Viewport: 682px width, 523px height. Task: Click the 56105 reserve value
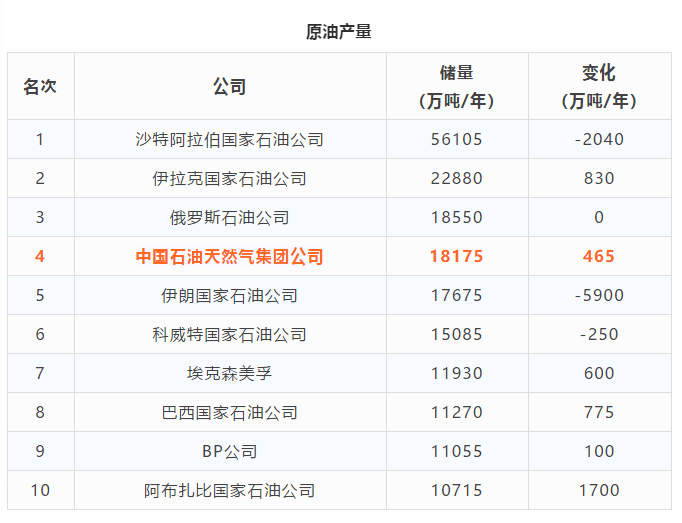coord(456,140)
